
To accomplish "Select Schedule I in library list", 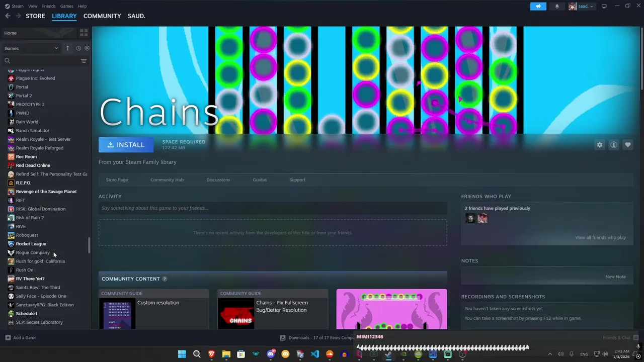I will coord(26,314).
